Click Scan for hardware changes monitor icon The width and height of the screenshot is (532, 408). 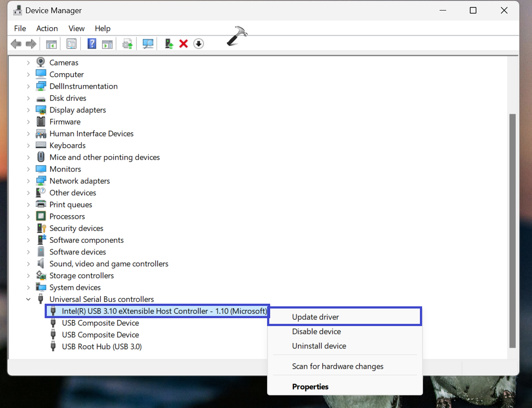pos(148,44)
